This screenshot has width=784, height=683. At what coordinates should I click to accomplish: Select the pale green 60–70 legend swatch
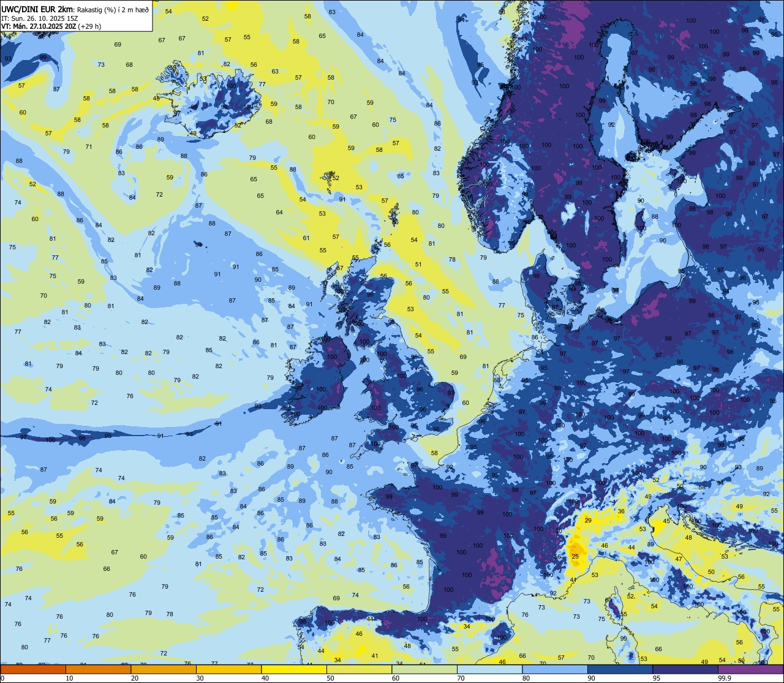pyautogui.click(x=424, y=669)
